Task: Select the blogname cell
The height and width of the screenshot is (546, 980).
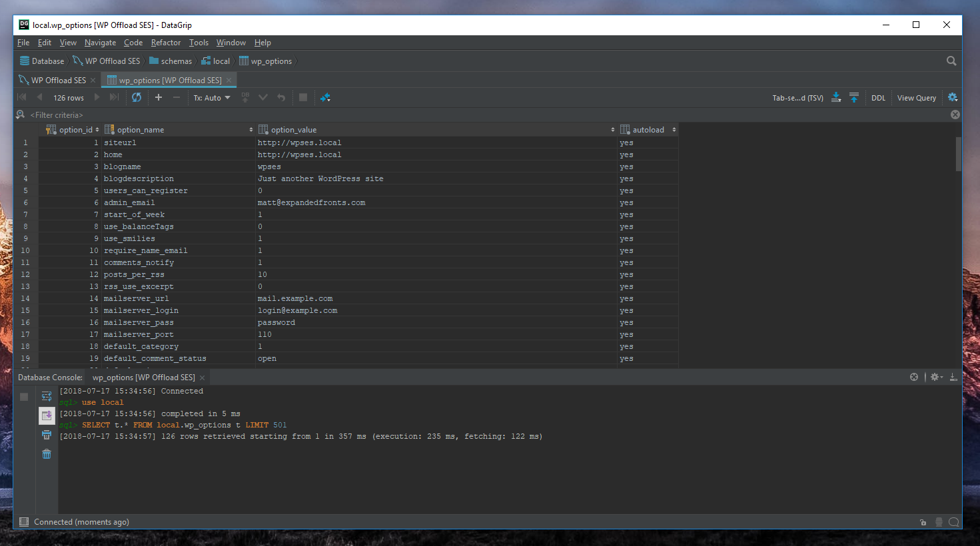Action: tap(179, 166)
